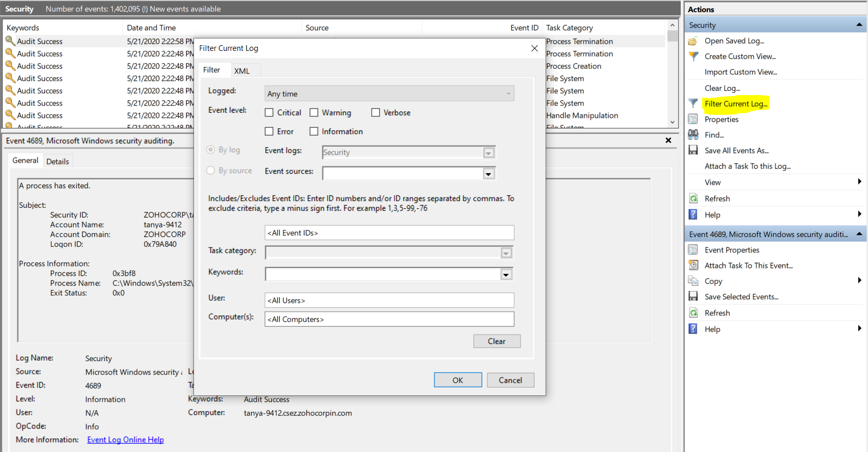
Task: Click the Copy icon in Actions pane
Action: [x=693, y=281]
